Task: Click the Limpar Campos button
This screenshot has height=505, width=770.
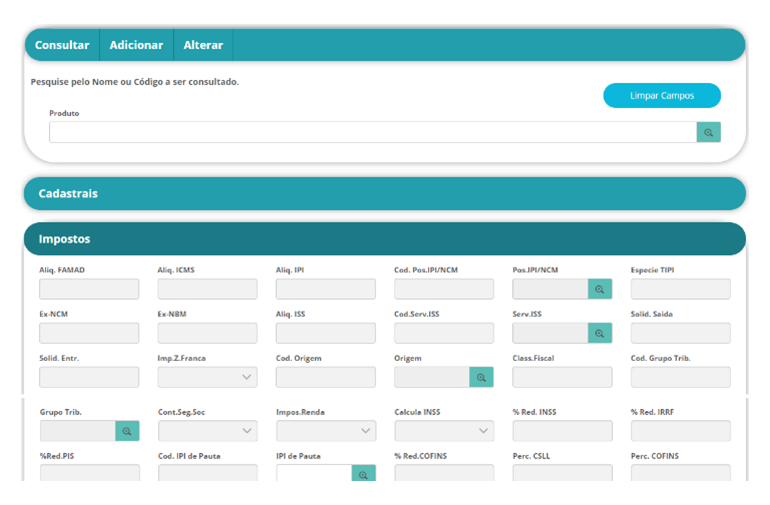Action: (662, 95)
